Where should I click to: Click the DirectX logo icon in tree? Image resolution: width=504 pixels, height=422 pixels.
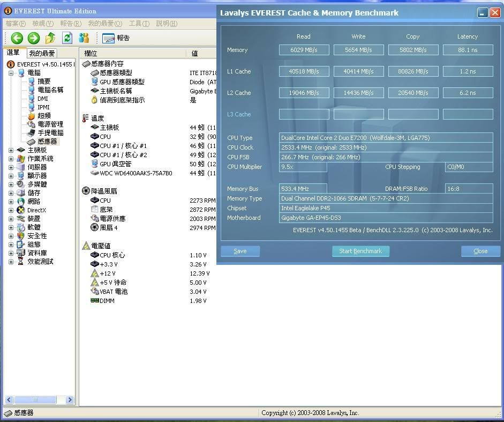21,210
